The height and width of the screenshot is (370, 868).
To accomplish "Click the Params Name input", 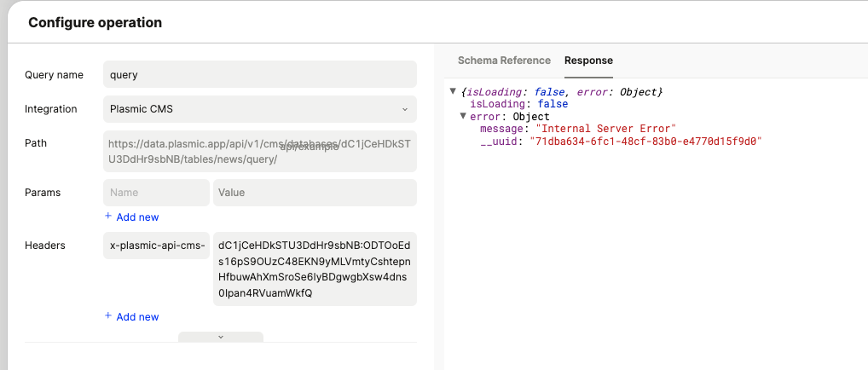I will point(156,193).
